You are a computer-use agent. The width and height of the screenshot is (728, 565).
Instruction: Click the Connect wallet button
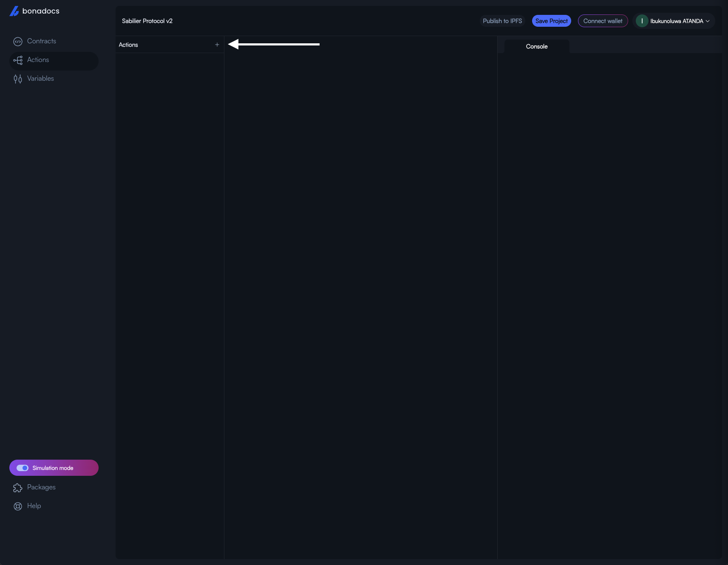point(603,21)
